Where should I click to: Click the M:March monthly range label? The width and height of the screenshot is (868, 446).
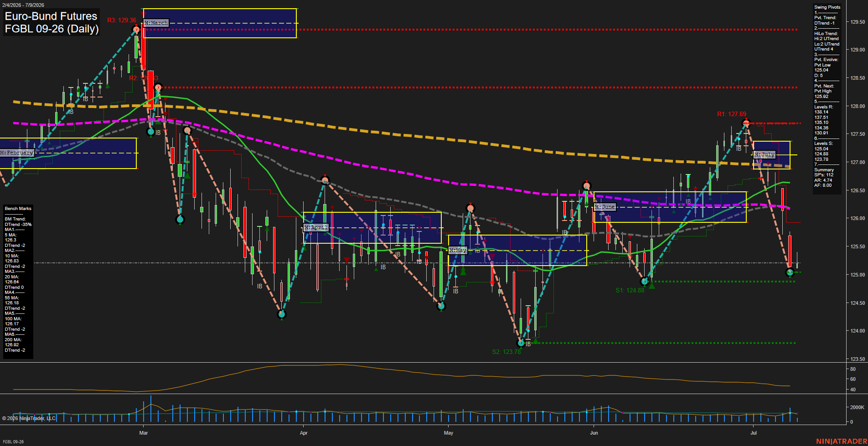(x=156, y=23)
